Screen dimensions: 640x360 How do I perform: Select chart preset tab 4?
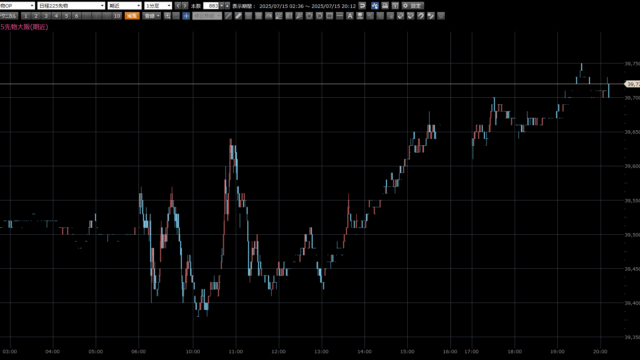click(56, 16)
